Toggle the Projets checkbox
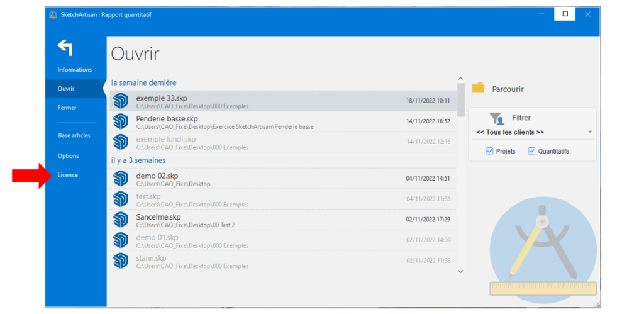This screenshot has height=314, width=644. tap(489, 151)
